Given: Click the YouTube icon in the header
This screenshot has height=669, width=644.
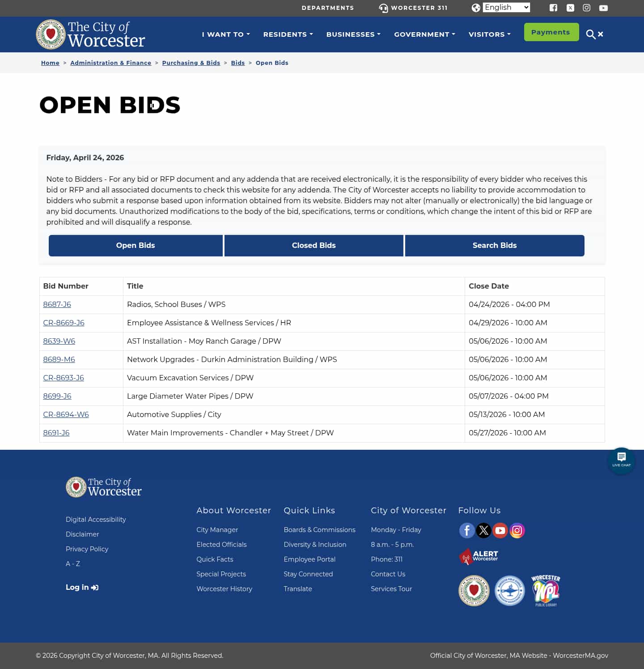Looking at the screenshot, I should [603, 8].
